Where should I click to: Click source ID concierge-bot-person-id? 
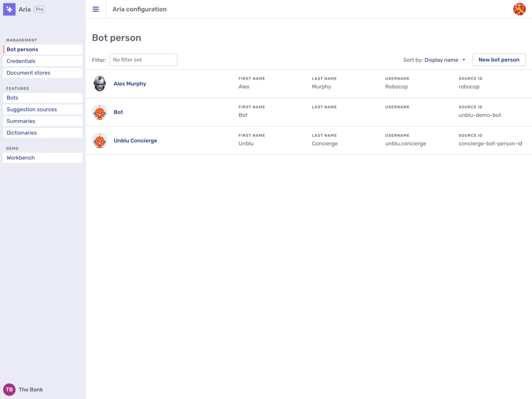click(x=490, y=144)
